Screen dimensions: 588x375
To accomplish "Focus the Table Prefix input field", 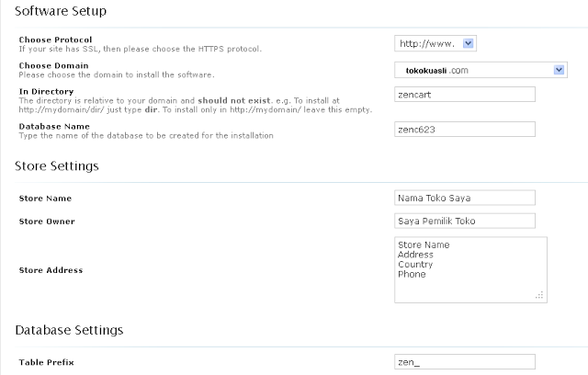I will (464, 362).
